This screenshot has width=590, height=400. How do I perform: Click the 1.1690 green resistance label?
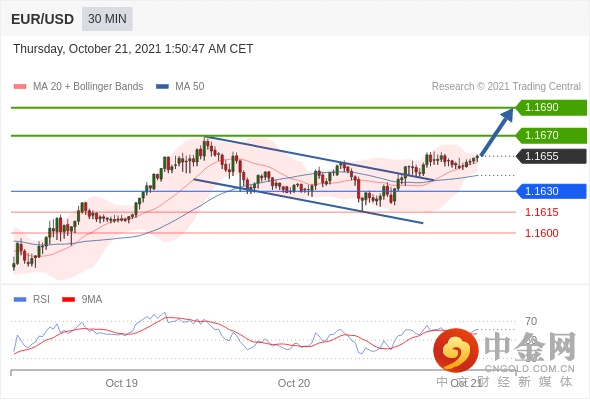[x=551, y=107]
